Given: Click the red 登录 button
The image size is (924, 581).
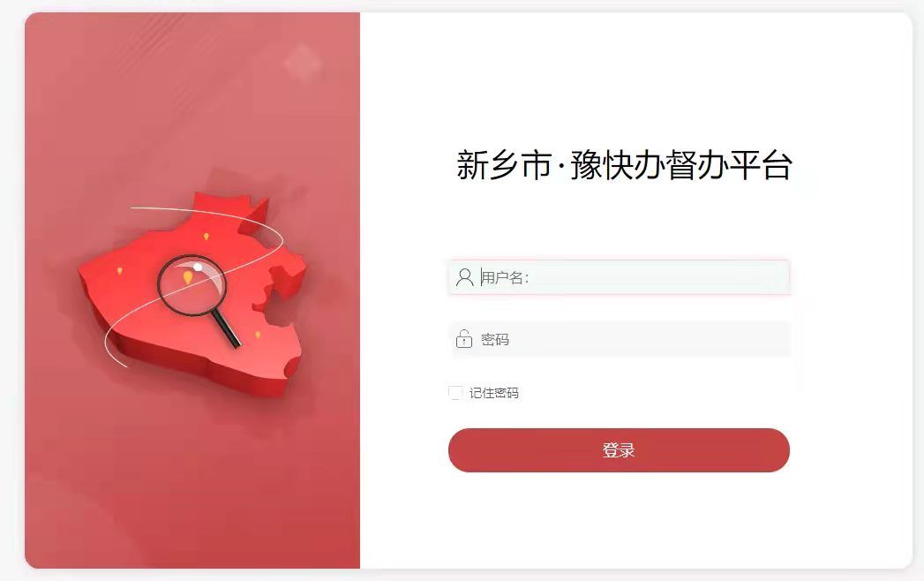Looking at the screenshot, I should pos(619,450).
